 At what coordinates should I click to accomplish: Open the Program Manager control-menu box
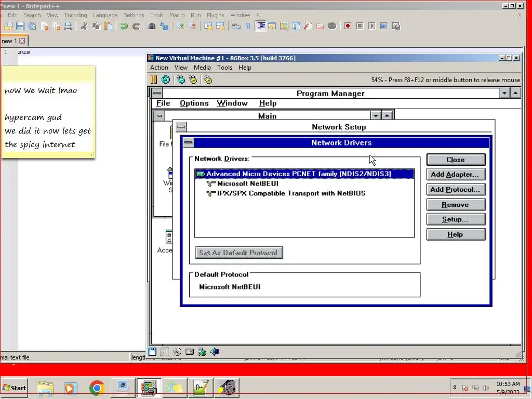(x=156, y=94)
